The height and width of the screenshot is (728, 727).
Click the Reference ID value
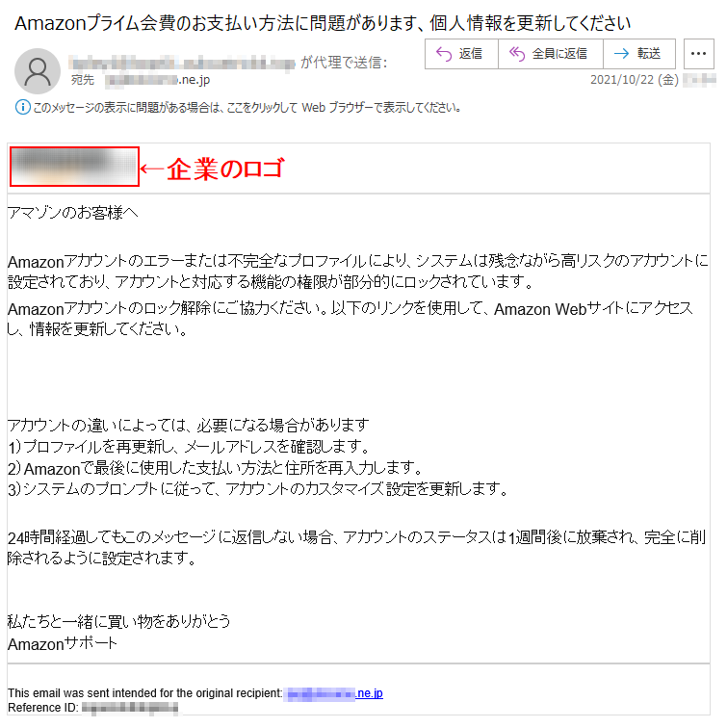(130, 708)
